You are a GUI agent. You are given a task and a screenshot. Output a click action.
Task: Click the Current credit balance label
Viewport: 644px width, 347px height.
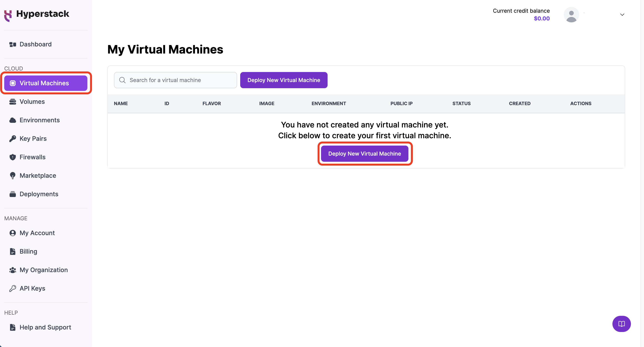click(521, 11)
